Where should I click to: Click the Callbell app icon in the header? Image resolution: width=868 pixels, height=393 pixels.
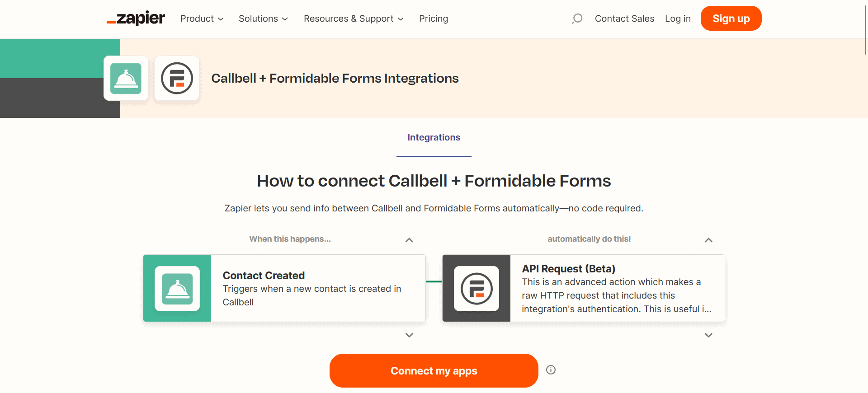[126, 78]
